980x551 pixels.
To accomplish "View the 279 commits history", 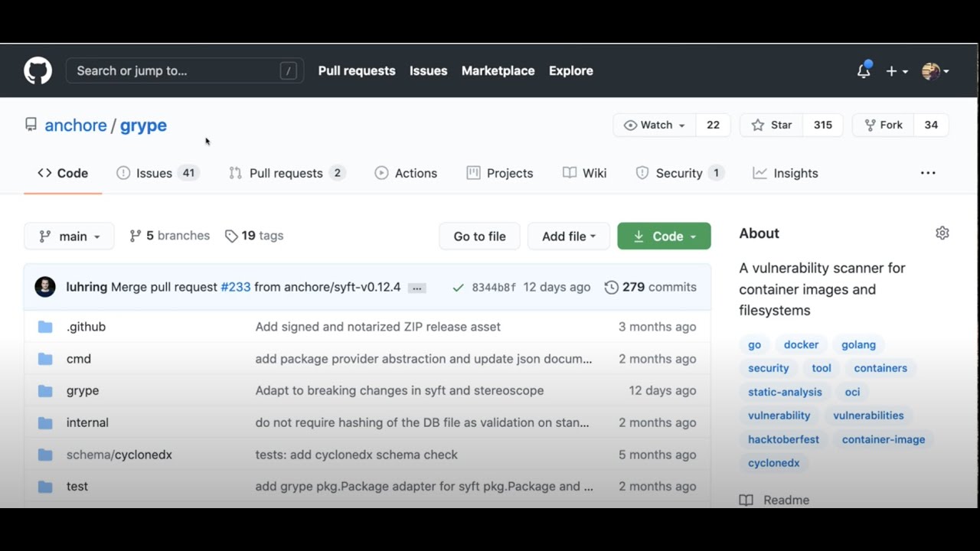I will 650,288.
